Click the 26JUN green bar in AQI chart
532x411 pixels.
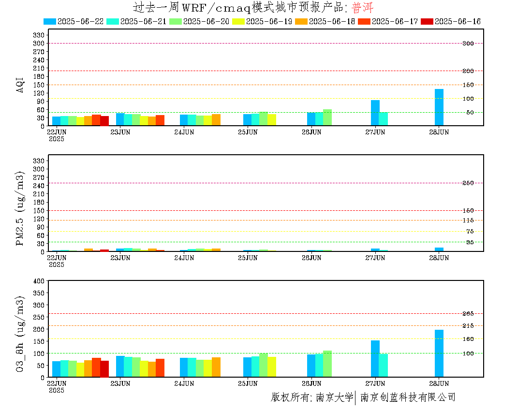(x=327, y=117)
